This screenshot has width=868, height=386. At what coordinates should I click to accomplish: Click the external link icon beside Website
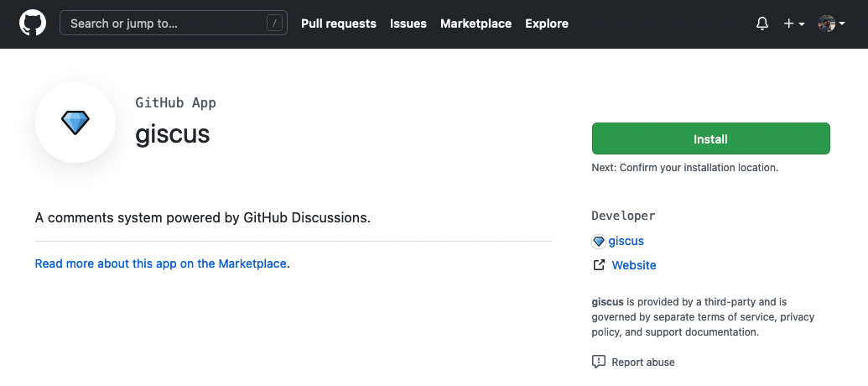click(x=599, y=265)
